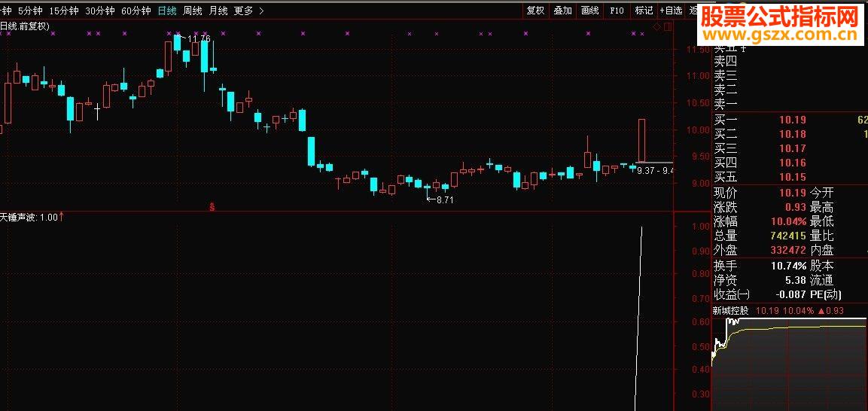The height and width of the screenshot is (411, 868).
Task: Open the 新城控股 intraday mini chart
Action: pyautogui.click(x=790, y=364)
